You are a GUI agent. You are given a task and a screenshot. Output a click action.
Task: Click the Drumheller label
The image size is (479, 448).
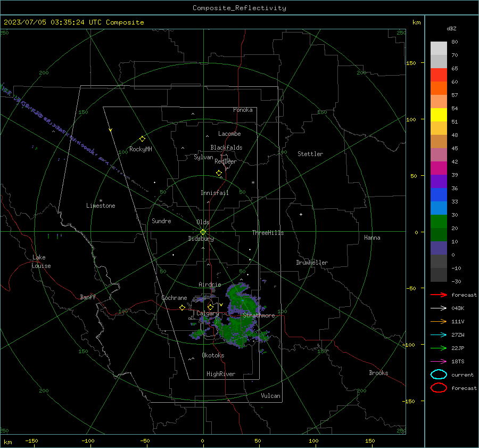[x=312, y=263]
